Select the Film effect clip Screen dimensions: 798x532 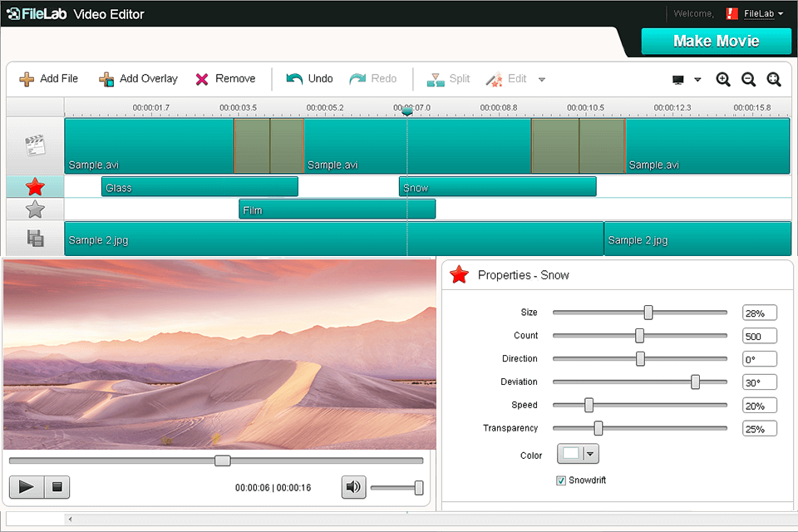[337, 209]
